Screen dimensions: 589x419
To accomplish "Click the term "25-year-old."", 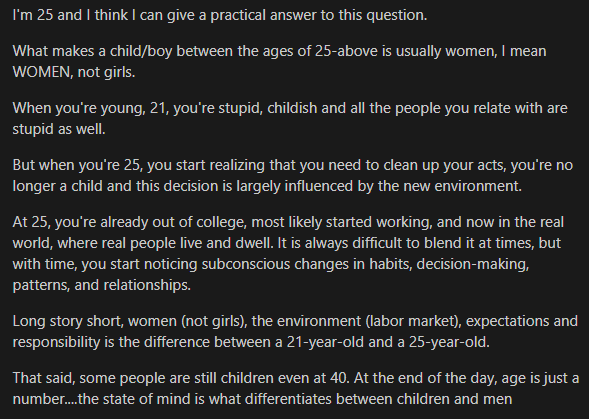I will point(449,342).
